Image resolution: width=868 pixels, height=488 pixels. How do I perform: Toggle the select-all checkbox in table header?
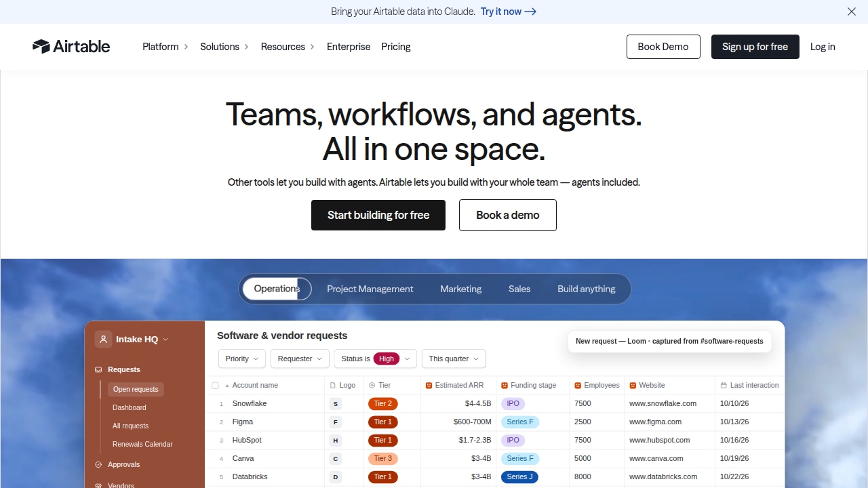click(215, 385)
